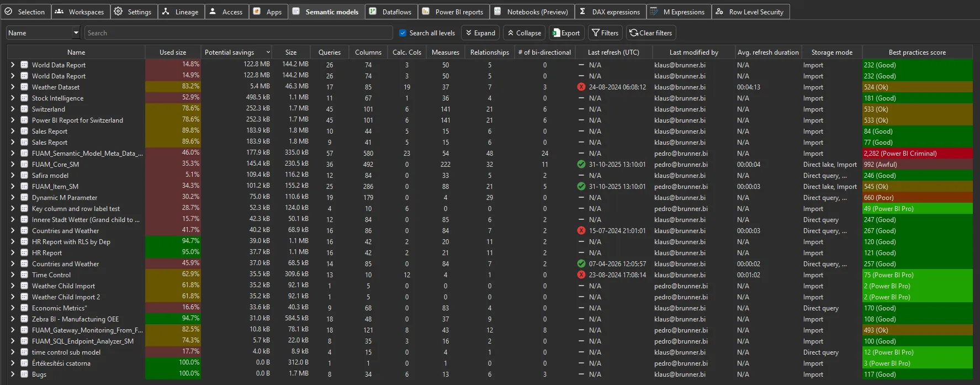Viewport: 980px width, 385px height.
Task: Expand the Weather Dataset row
Action: [13, 87]
